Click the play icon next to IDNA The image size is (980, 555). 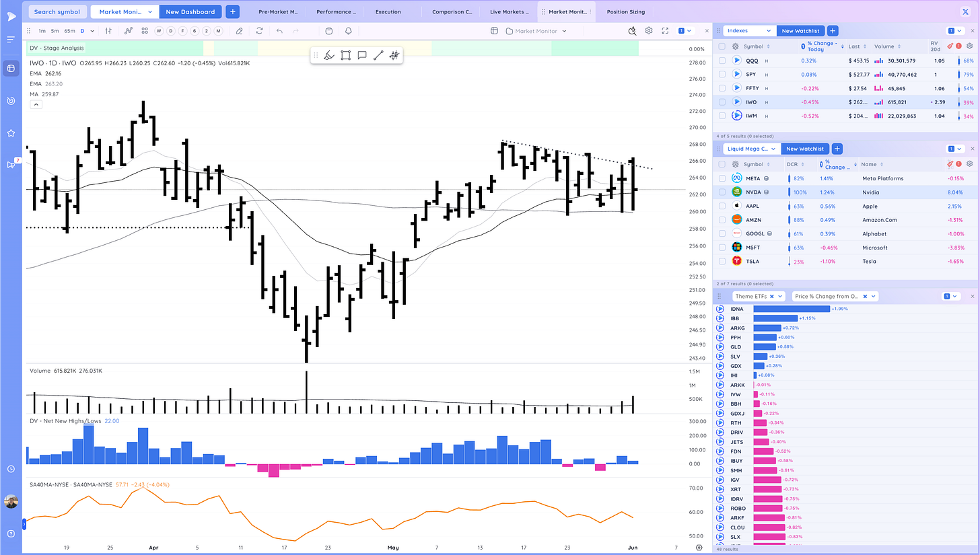pos(720,309)
